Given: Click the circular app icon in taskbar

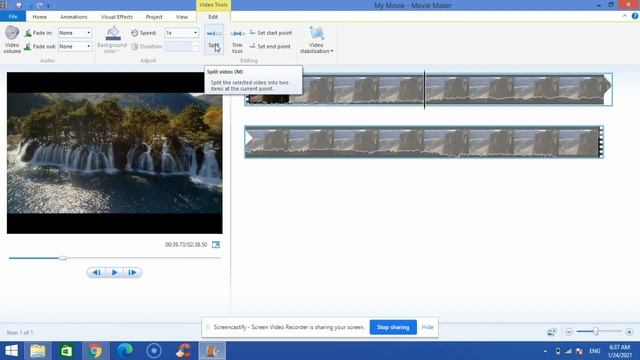Looking at the screenshot, I should (x=154, y=351).
